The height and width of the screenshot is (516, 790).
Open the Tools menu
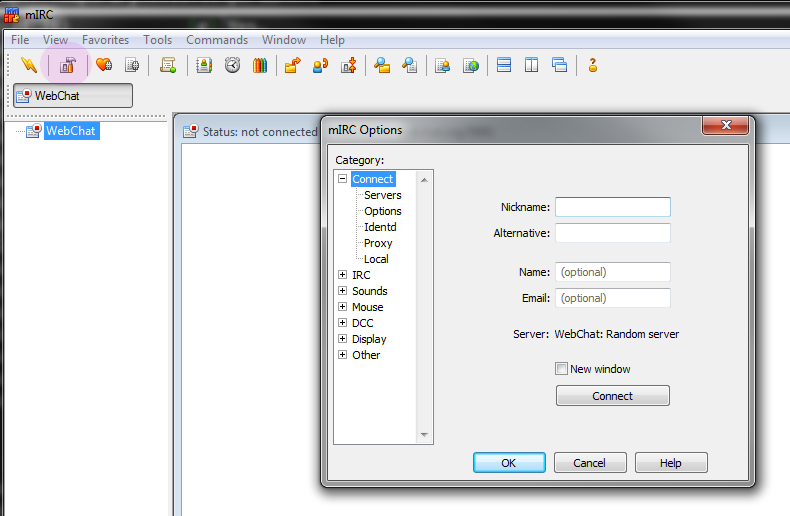point(158,40)
